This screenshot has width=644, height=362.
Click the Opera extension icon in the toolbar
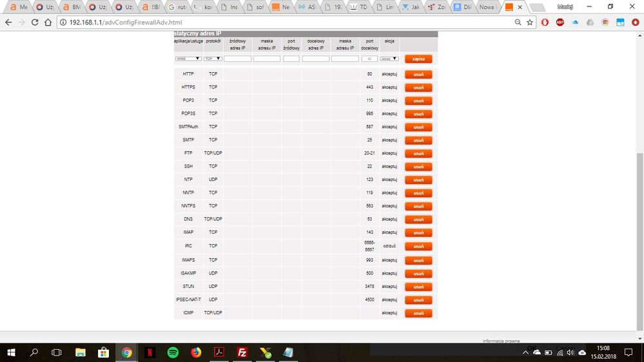pyautogui.click(x=545, y=22)
